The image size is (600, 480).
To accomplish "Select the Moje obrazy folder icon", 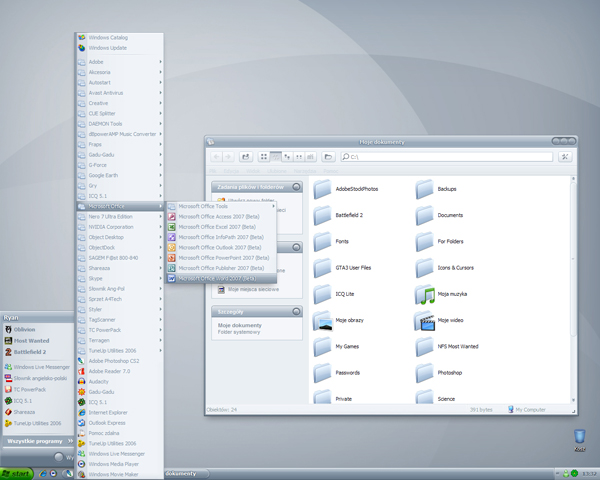I will [x=322, y=321].
